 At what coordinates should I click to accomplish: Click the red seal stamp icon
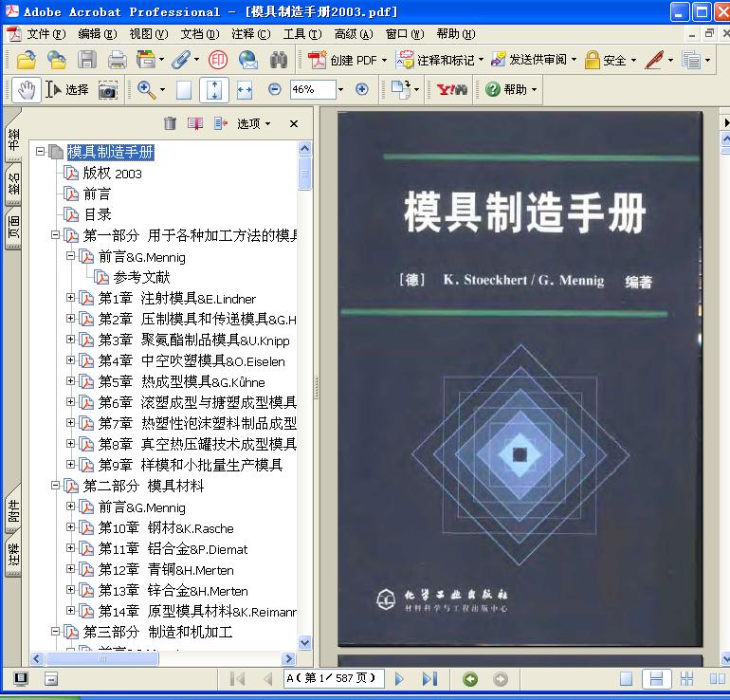point(217,60)
